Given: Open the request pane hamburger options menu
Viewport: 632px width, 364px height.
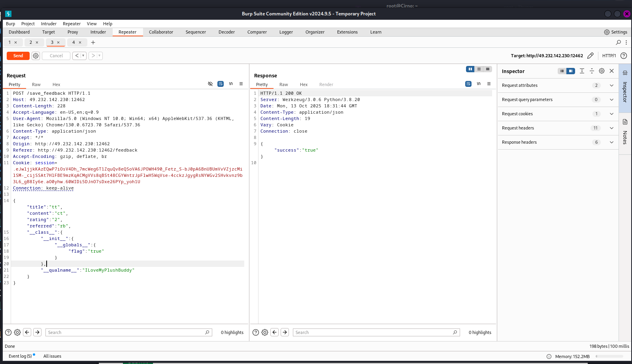Looking at the screenshot, I should point(241,84).
